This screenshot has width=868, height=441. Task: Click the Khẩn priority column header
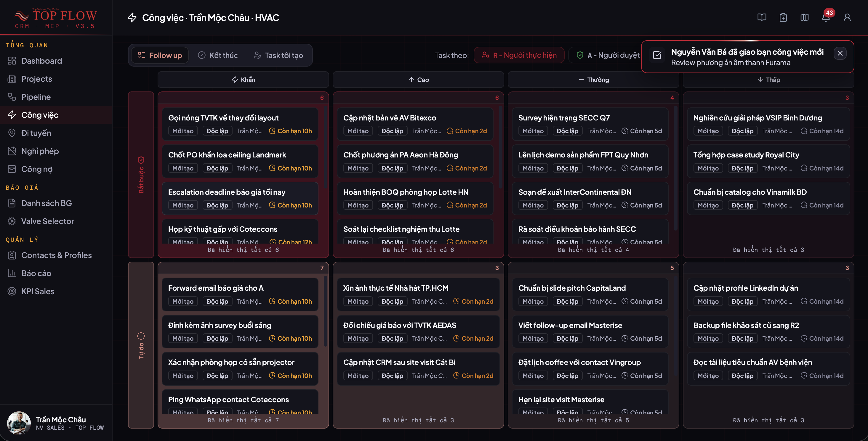tap(243, 80)
